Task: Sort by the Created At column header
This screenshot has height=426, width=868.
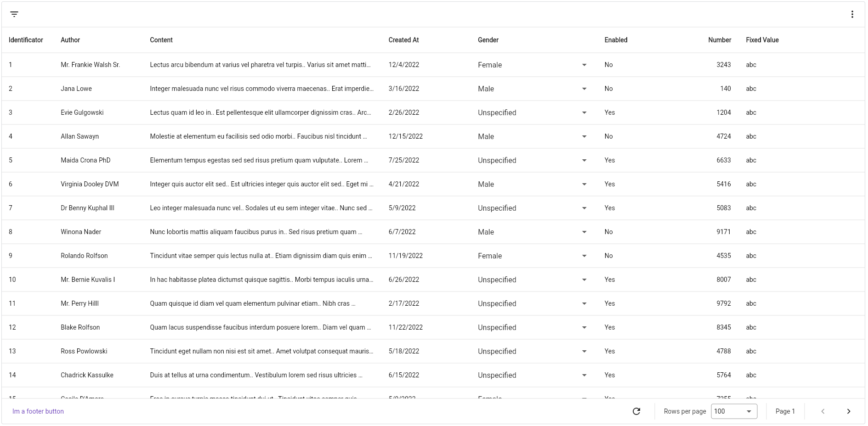Action: tap(403, 40)
